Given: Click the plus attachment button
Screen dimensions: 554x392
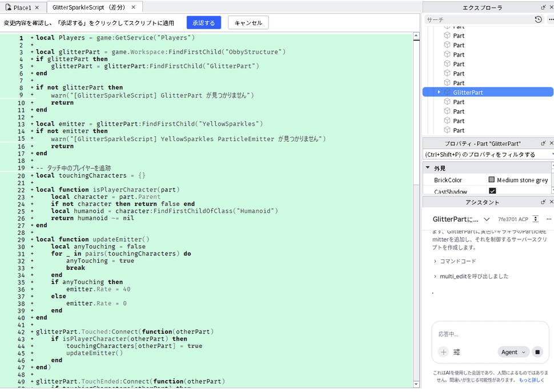Looking at the screenshot, I should [x=443, y=352].
